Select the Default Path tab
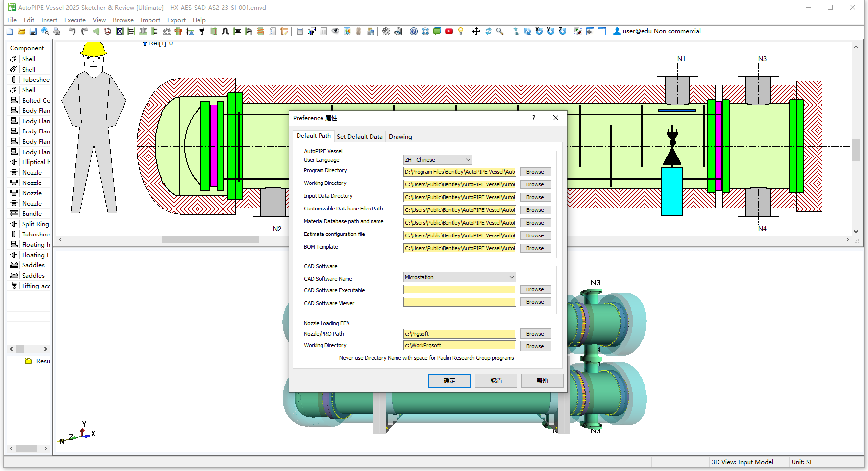The height and width of the screenshot is (471, 868). [x=314, y=136]
